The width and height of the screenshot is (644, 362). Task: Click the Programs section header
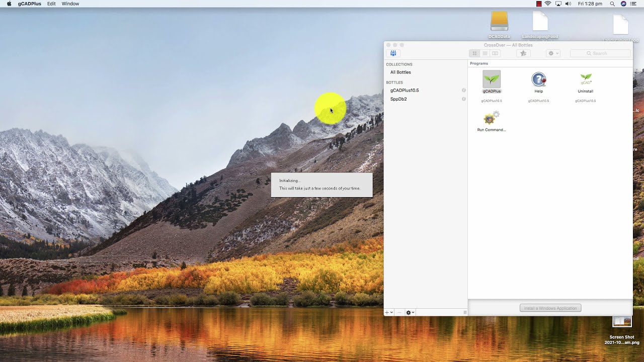pos(479,63)
